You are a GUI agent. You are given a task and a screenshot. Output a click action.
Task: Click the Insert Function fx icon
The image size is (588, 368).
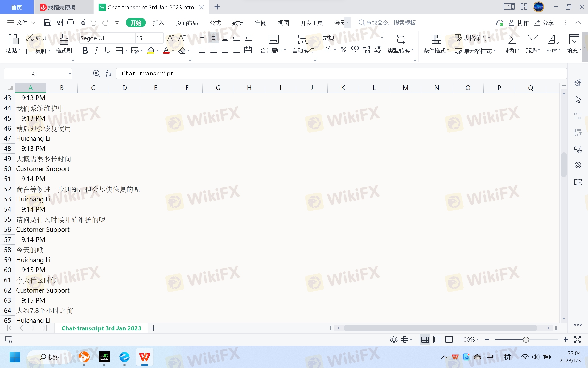pyautogui.click(x=108, y=74)
